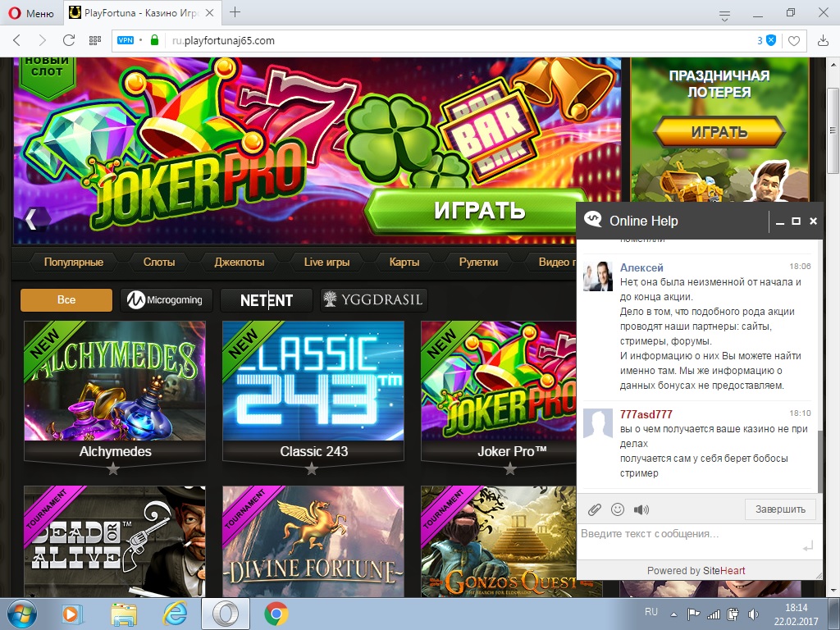The image size is (840, 630).
Task: Open the system volume speaker icon
Action: point(754,614)
